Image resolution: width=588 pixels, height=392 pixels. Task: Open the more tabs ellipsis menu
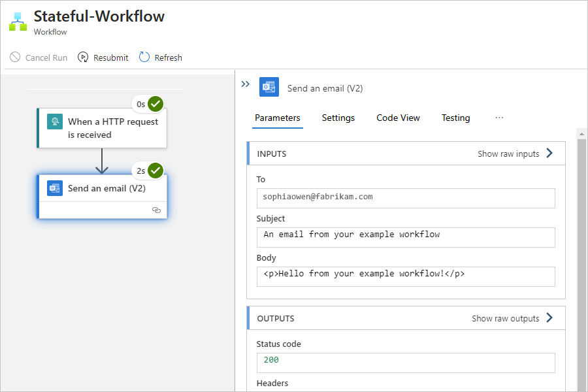499,118
